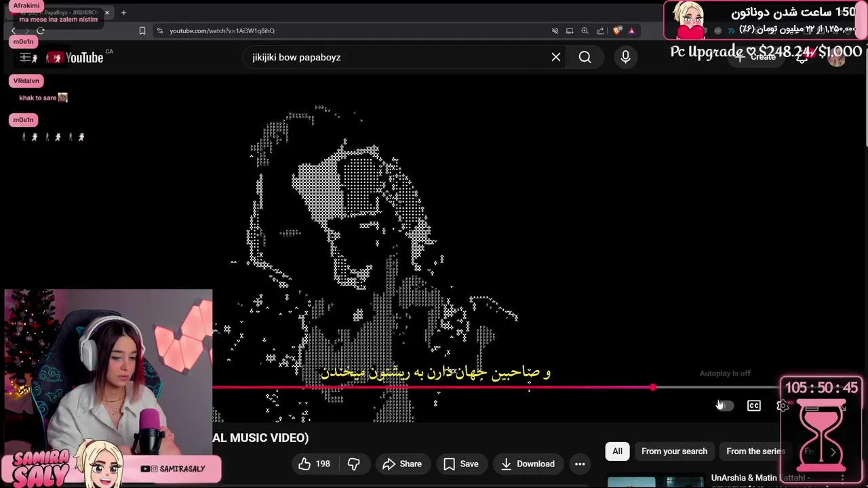
Task: Open the YouTube guide hamburger menu
Action: (25, 58)
